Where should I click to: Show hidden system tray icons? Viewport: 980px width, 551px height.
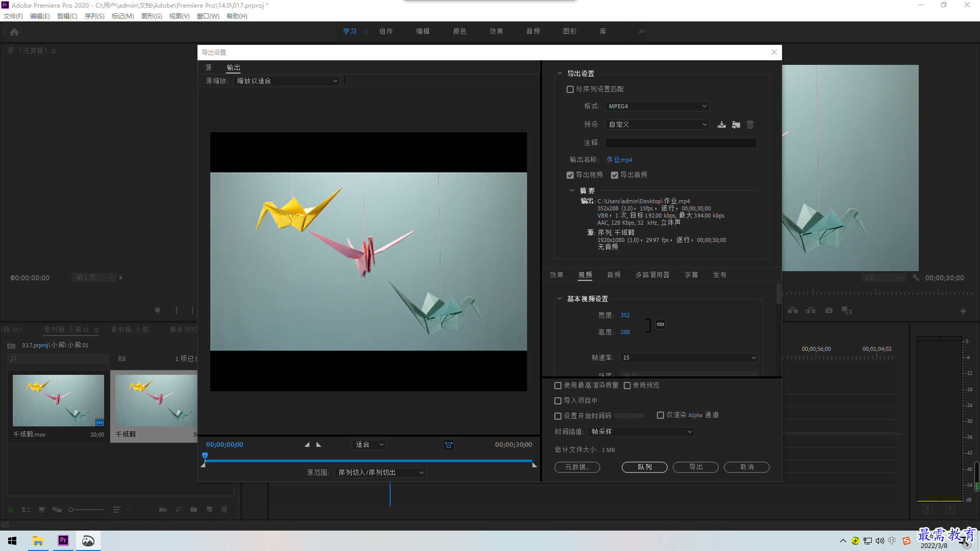click(843, 541)
